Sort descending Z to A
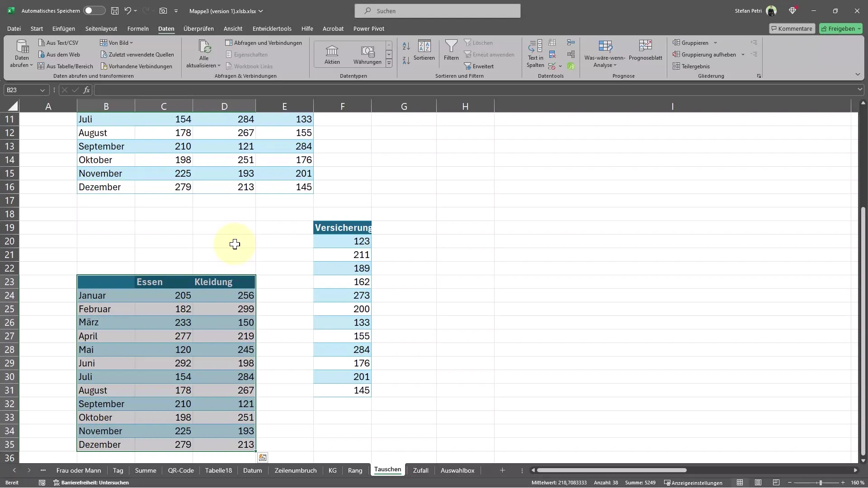Image resolution: width=868 pixels, height=488 pixels. click(406, 60)
